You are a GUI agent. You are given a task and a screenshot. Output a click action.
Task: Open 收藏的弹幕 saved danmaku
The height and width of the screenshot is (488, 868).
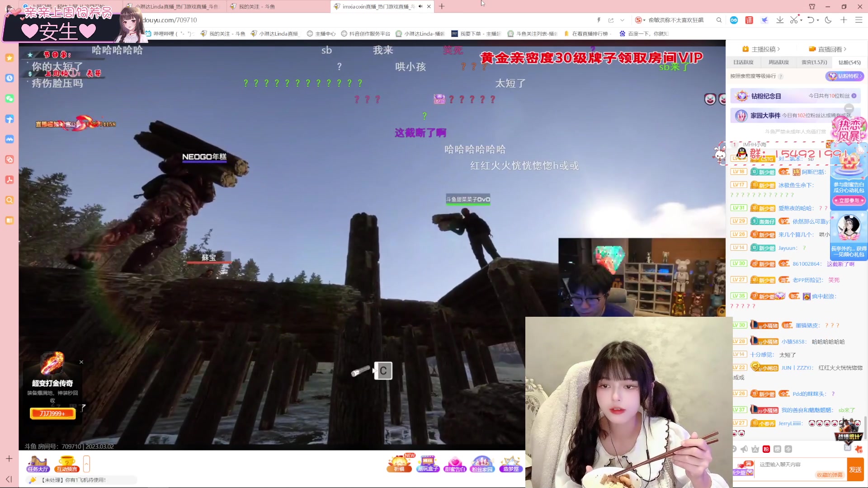click(x=830, y=475)
